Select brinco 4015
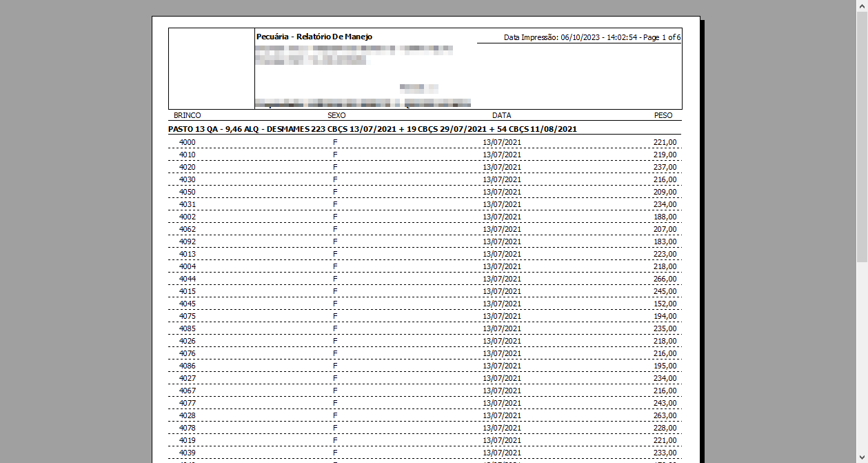This screenshot has height=463, width=868. (x=188, y=291)
